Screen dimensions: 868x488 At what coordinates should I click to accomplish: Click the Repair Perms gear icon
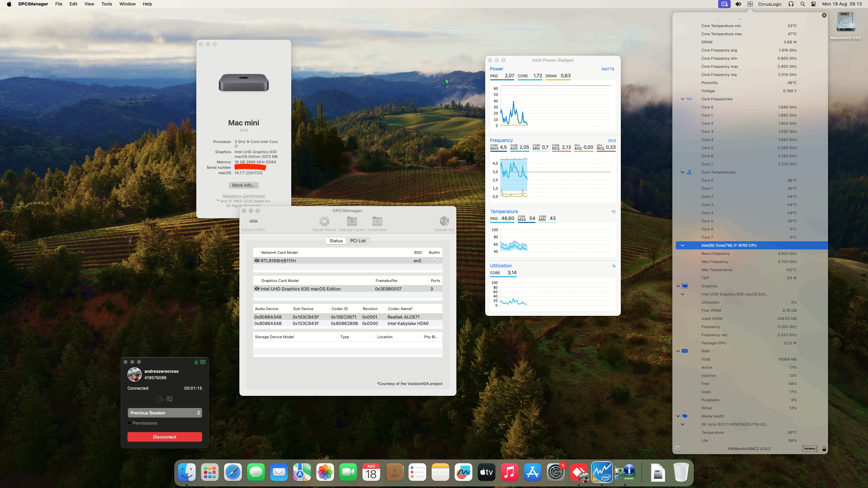pos(324,221)
